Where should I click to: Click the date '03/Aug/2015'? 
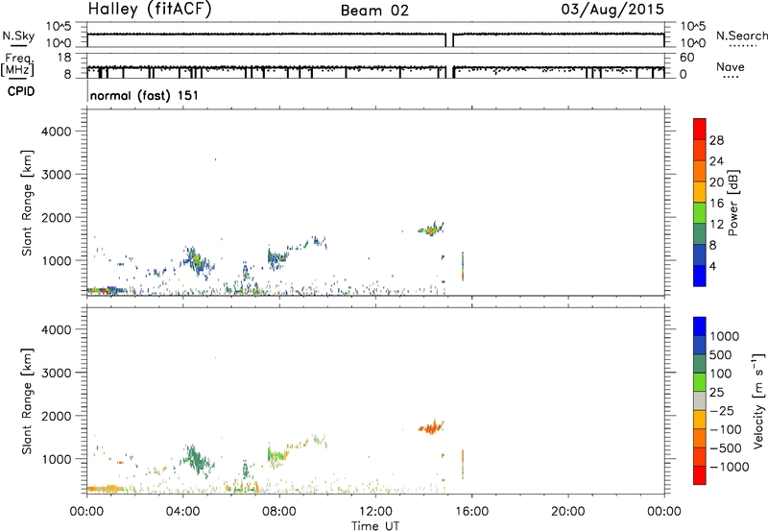[x=612, y=10]
